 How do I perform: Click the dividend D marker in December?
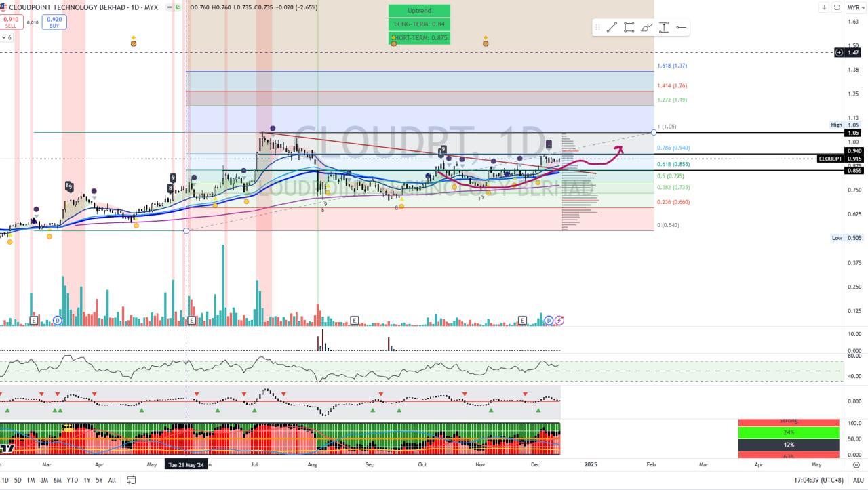coord(549,320)
